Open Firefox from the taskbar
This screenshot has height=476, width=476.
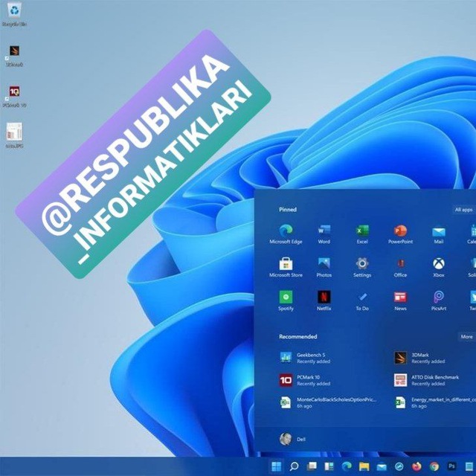pos(416,466)
